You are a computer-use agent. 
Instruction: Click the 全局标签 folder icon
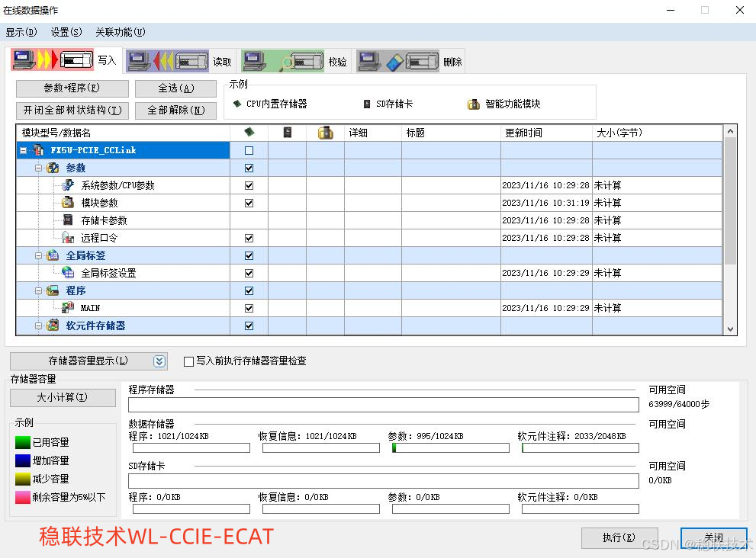pyautogui.click(x=53, y=255)
